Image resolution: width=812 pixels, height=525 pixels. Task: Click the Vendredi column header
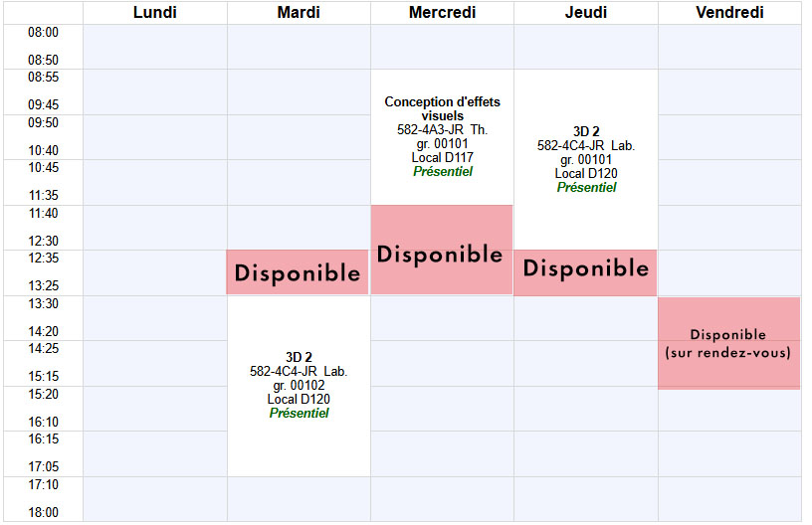pos(729,13)
